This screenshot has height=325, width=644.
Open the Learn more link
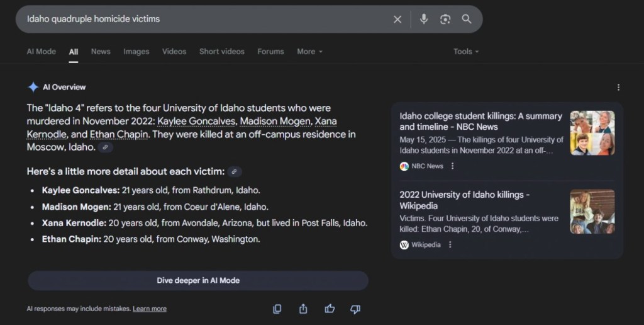click(150, 309)
